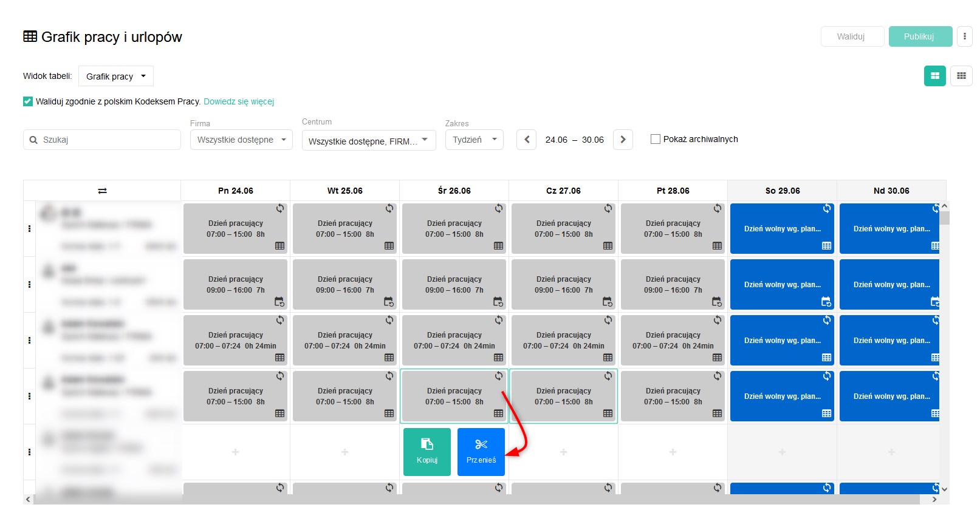This screenshot has width=980, height=510.
Task: Open the Dowiedz się więcej link
Action: [239, 101]
